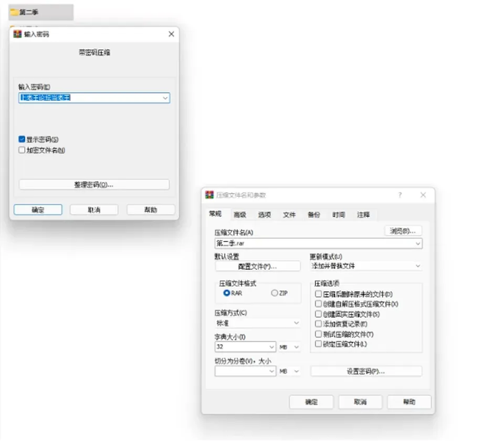Switch to the 常规 tab
Viewport: 504px width, 441px height.
[215, 214]
